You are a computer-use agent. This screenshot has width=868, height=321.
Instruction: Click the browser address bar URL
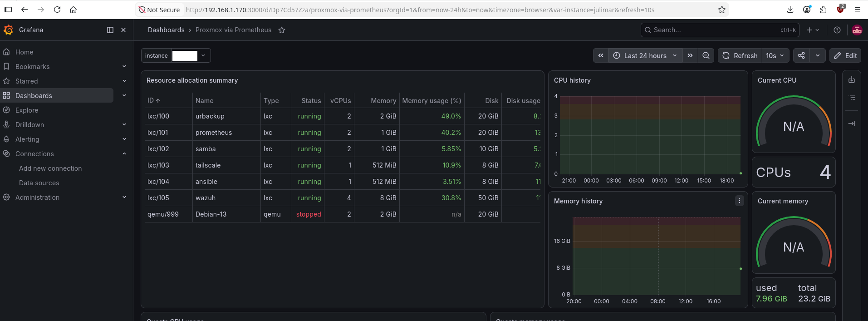coord(420,10)
